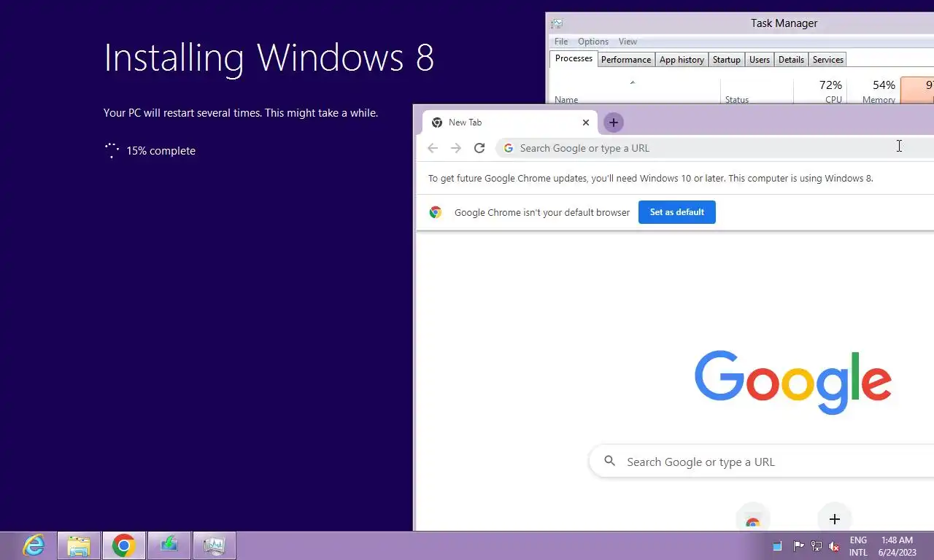Click "Google Chrome isn't your default browser" text

542,212
